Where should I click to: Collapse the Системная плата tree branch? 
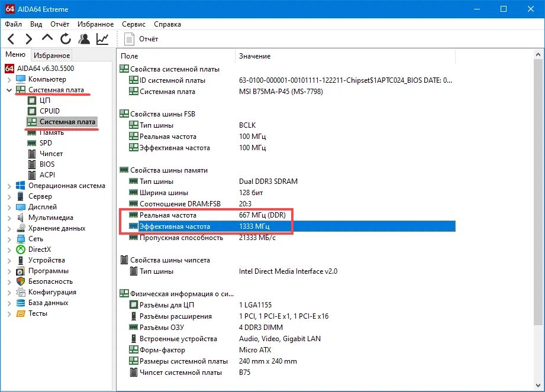point(9,90)
